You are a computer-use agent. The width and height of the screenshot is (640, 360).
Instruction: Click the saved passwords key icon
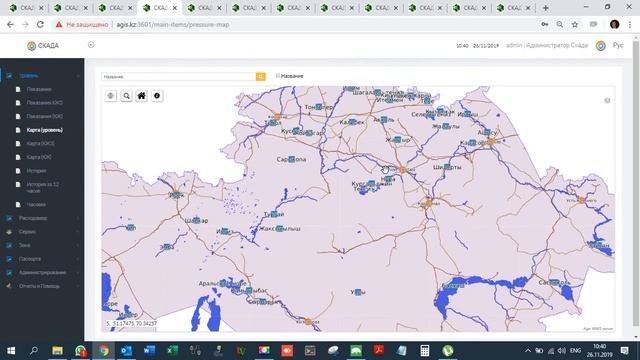point(544,24)
